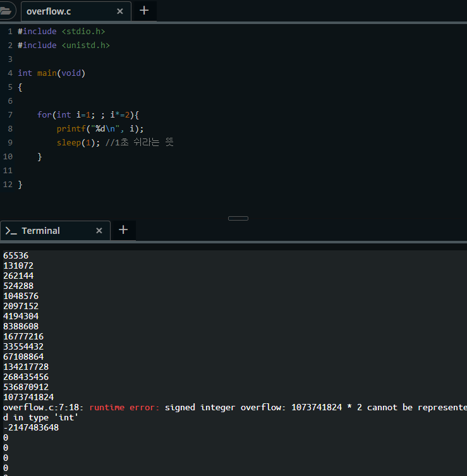Click line number 7 in the gutter
Screen dimensions: 467x476
10,115
